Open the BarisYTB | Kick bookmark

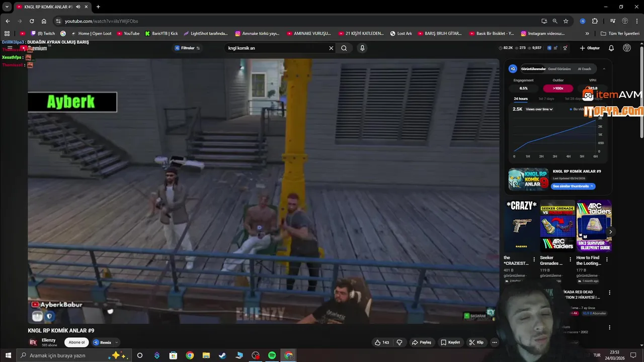[x=161, y=34]
